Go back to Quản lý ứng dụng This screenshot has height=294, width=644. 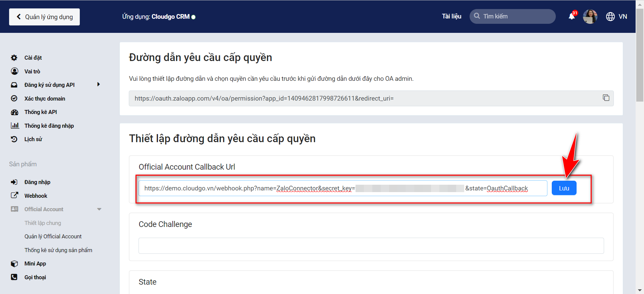click(44, 17)
